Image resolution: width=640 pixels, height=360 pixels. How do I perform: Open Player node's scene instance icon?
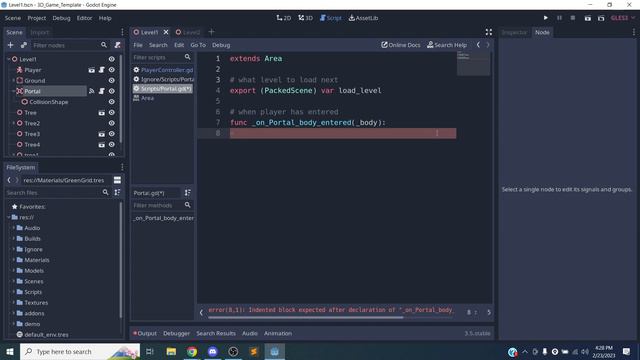[91, 70]
